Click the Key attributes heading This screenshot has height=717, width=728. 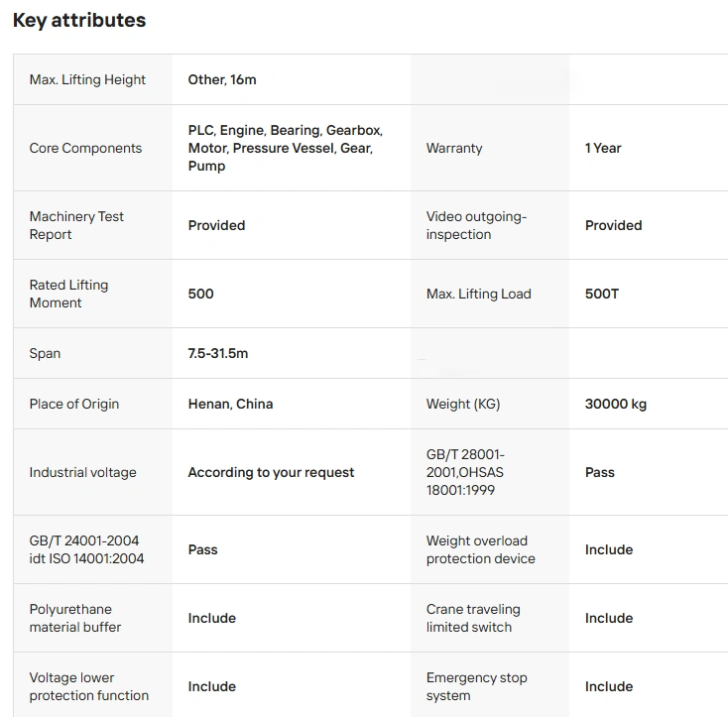pyautogui.click(x=79, y=20)
